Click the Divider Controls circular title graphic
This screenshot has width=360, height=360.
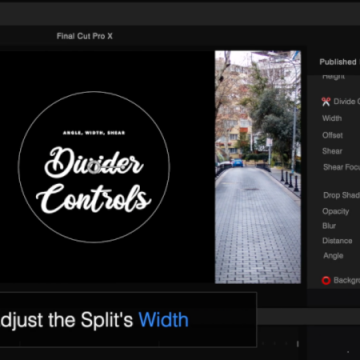[x=94, y=167]
